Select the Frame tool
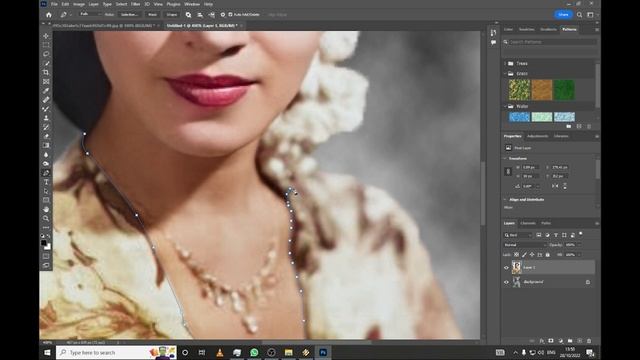The image size is (640, 360). [x=46, y=82]
